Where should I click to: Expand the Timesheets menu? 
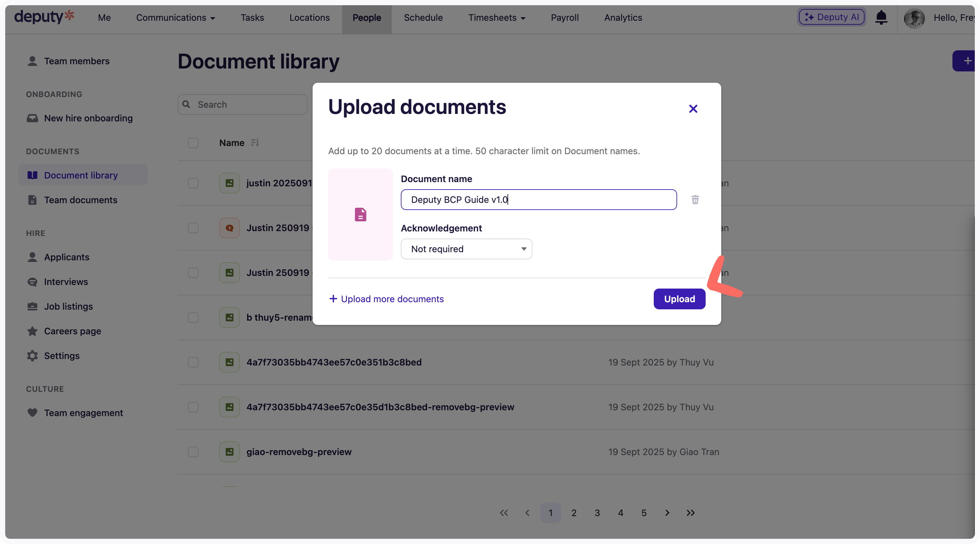tap(496, 18)
